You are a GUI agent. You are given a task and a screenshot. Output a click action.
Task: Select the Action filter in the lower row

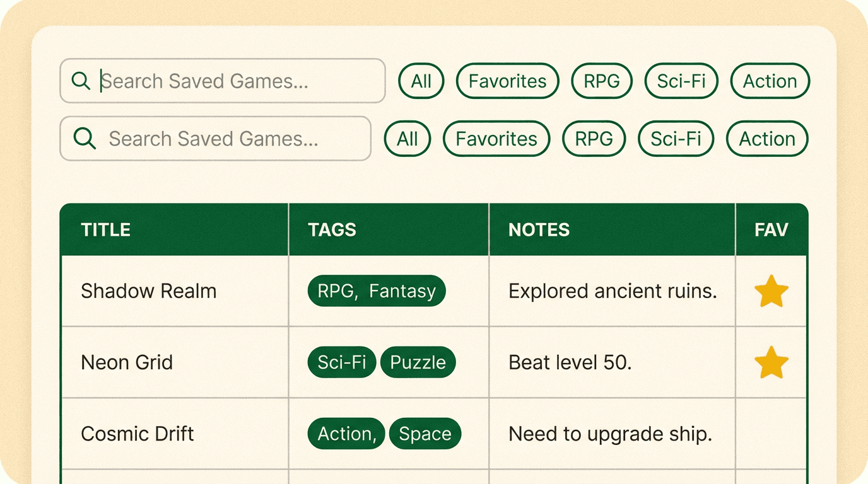pos(767,139)
